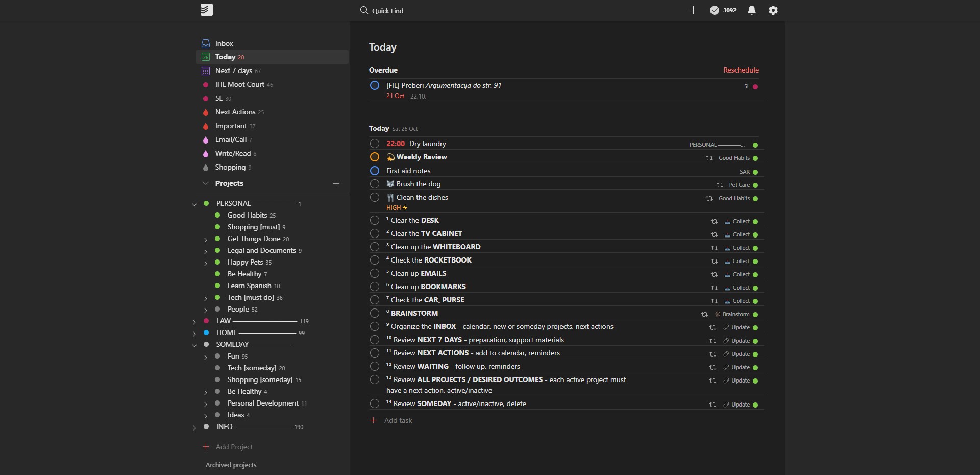Screen dimensions: 980x475
Task: Click the green dot for PERSONAL project
Action: pyautogui.click(x=206, y=203)
